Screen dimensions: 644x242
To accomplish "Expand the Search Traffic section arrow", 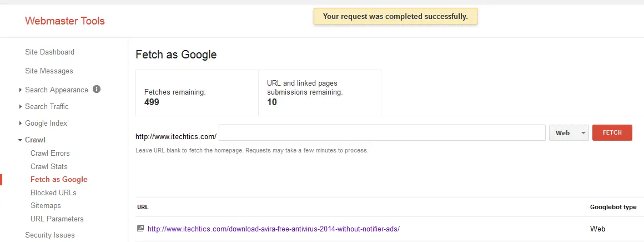I will (21, 107).
